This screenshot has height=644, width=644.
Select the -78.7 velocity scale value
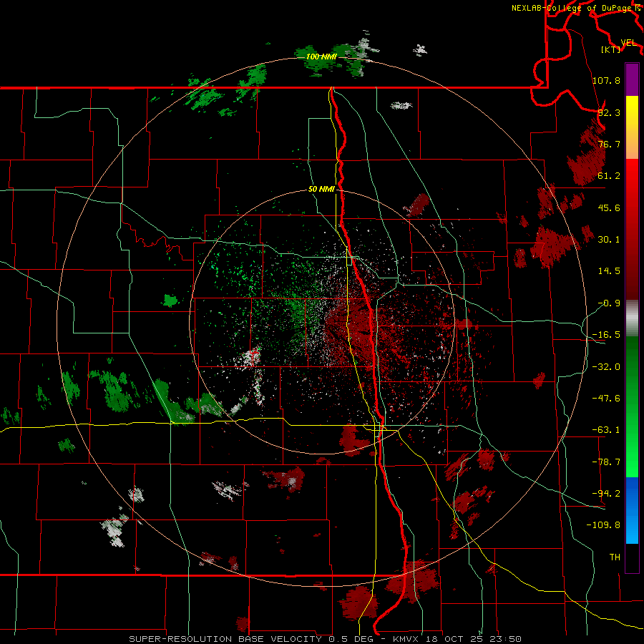point(606,462)
